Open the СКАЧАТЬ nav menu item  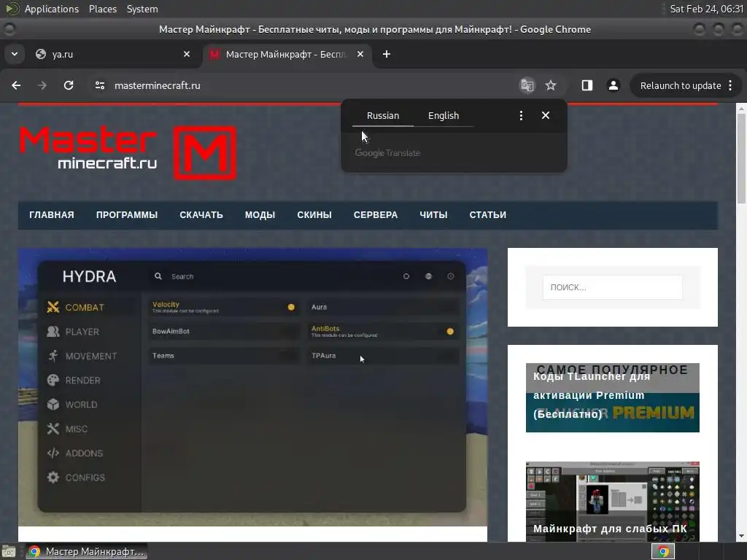[x=201, y=215]
